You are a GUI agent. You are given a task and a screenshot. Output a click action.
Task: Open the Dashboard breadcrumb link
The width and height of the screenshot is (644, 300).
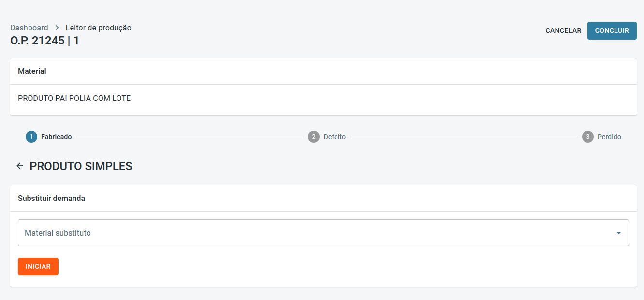click(29, 28)
